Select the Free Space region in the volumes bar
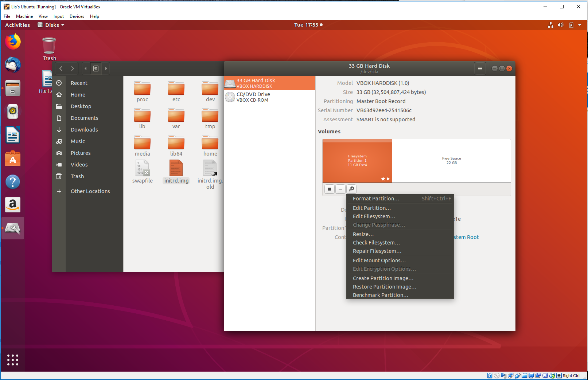This screenshot has height=380, width=588. 451,161
